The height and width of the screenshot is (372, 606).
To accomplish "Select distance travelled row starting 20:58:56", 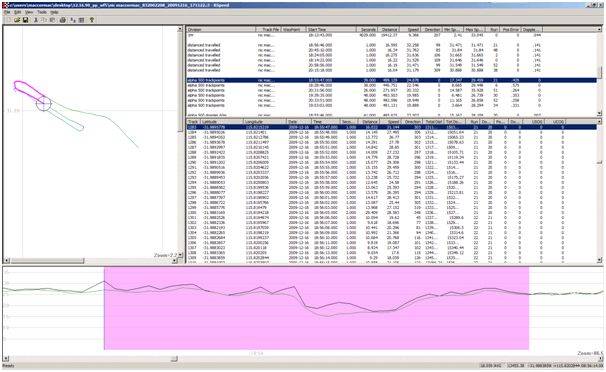I will [x=392, y=65].
